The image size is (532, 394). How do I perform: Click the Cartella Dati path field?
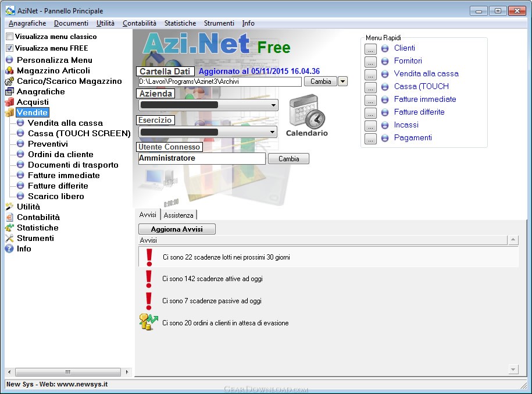tap(220, 81)
